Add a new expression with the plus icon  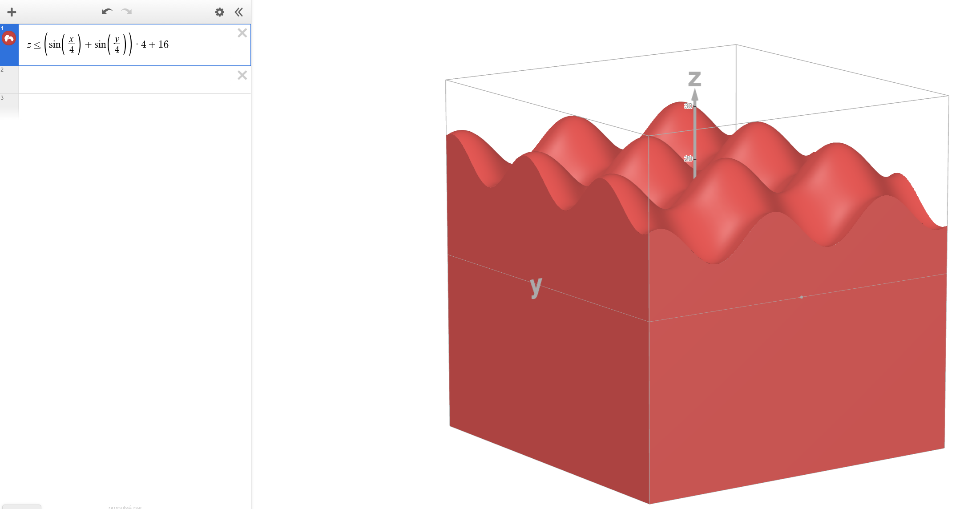(x=12, y=12)
